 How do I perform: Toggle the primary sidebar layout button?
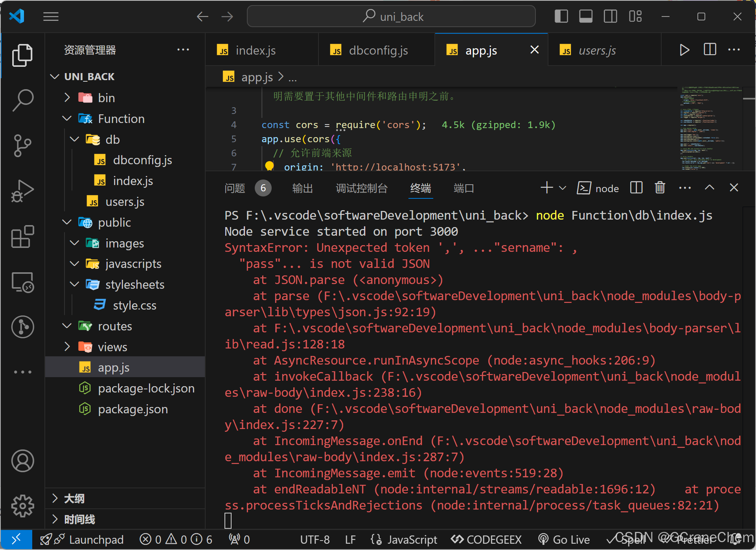coord(561,16)
